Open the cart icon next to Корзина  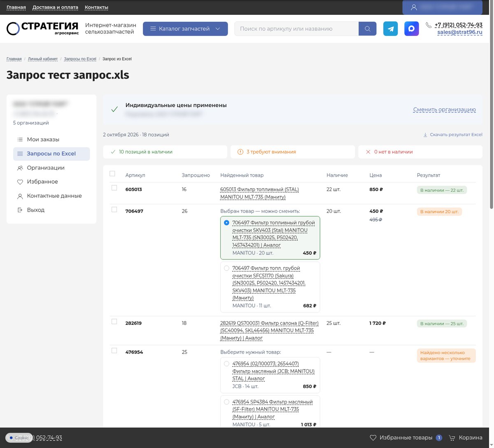pos(452,438)
